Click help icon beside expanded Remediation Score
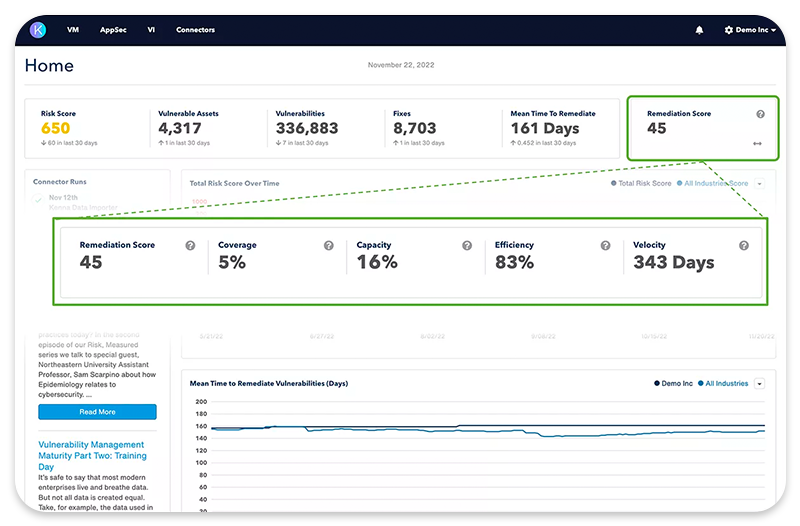800x526 pixels. (x=190, y=245)
